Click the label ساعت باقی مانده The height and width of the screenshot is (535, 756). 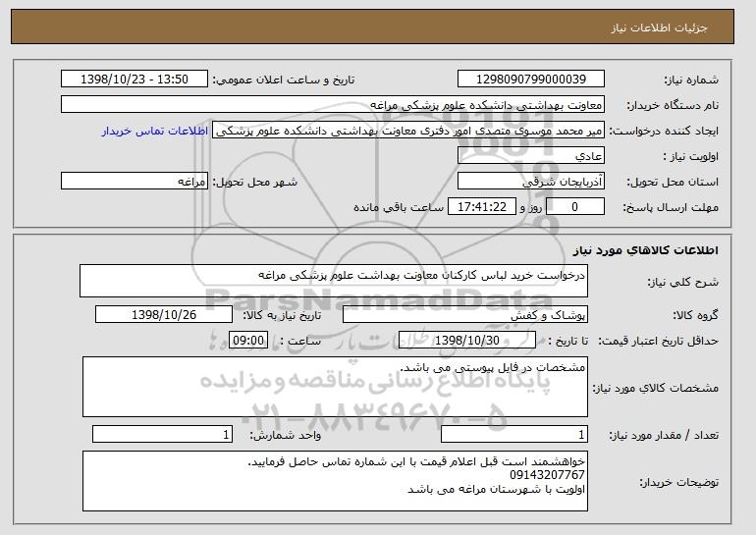(x=399, y=207)
